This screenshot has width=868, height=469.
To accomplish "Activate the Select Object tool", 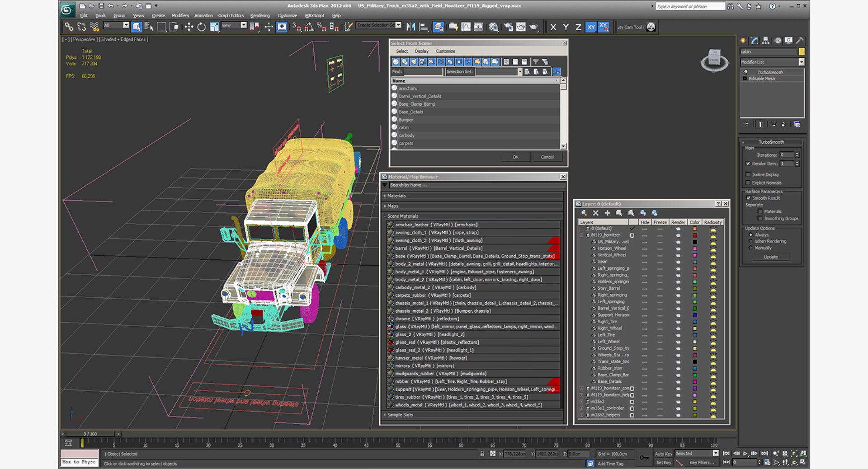I will click(137, 27).
